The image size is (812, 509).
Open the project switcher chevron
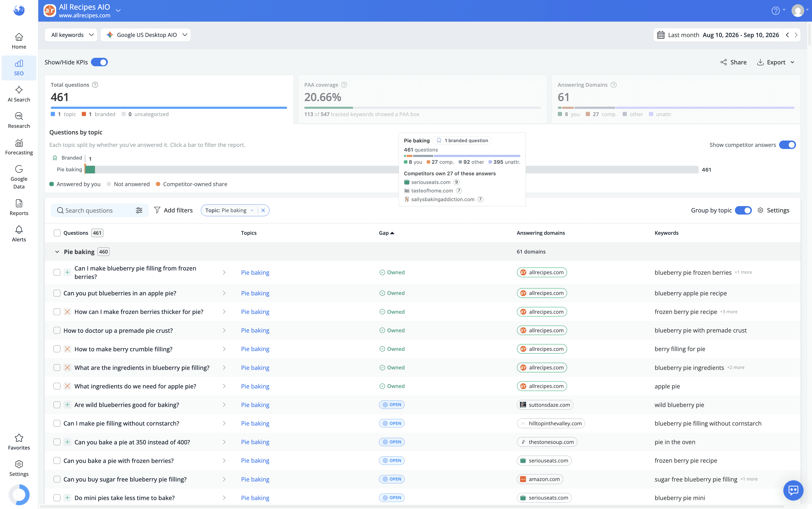[118, 10]
